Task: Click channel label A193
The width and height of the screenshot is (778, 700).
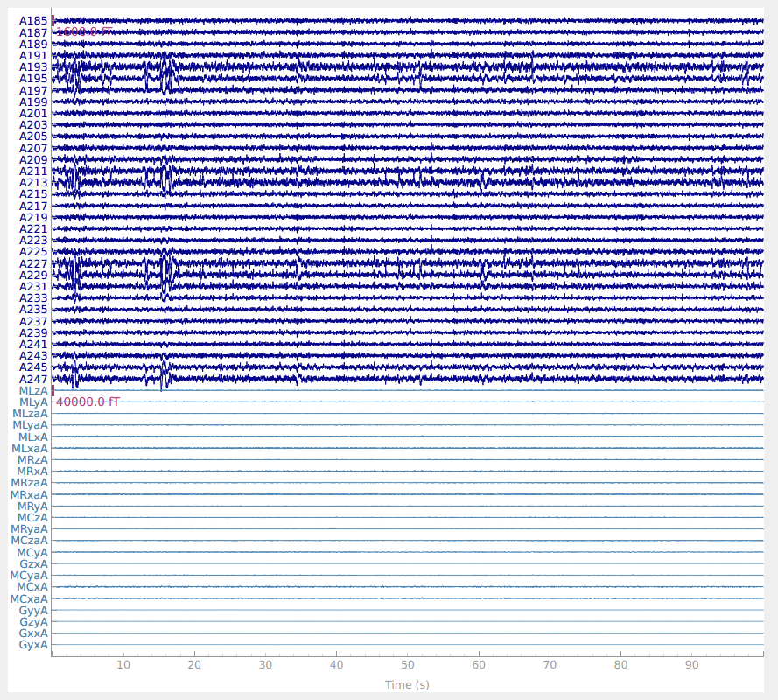Action: pos(33,67)
